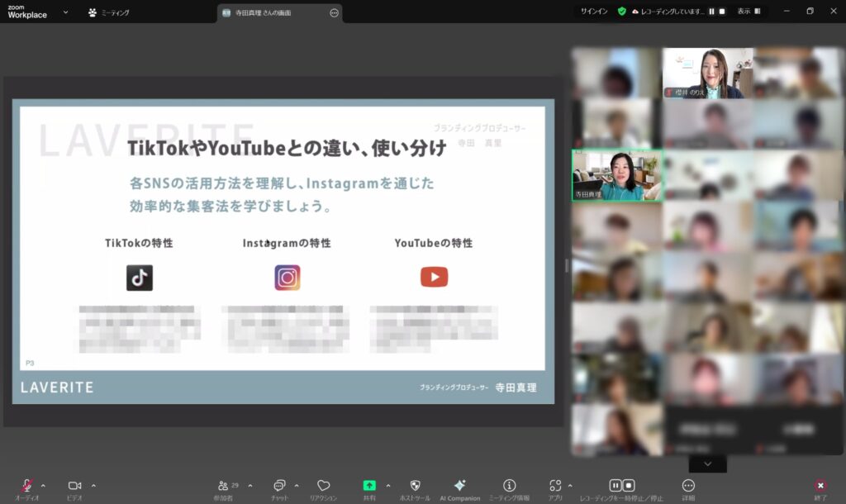This screenshot has width=846, height=504.
Task: Click the red 終了 end meeting button
Action: click(x=820, y=485)
